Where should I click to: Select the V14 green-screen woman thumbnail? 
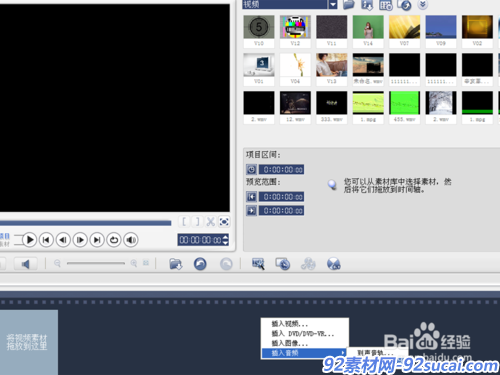pos(368,27)
